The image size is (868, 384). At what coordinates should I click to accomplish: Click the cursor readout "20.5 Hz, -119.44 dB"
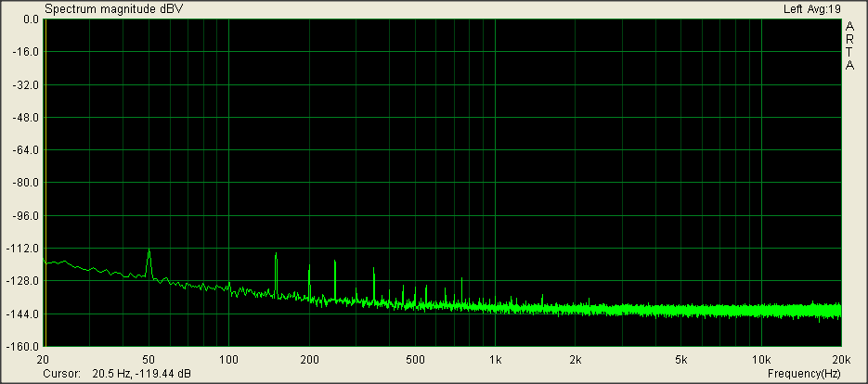(142, 374)
